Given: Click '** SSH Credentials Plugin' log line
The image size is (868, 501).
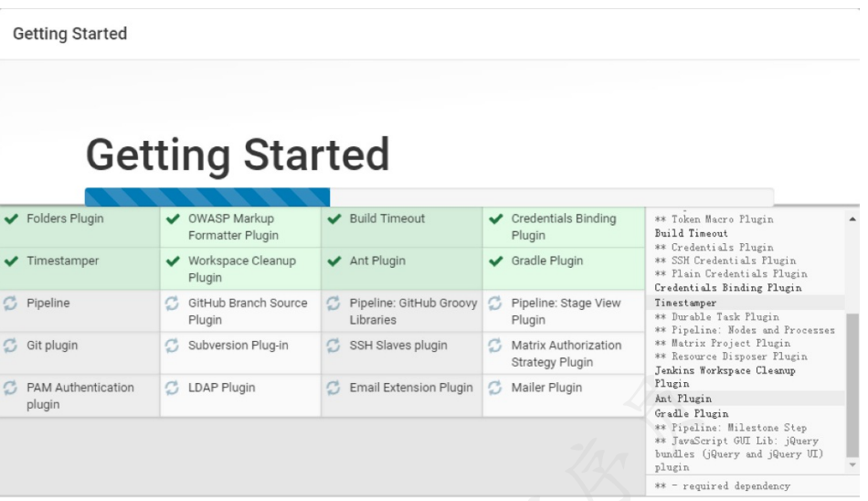Looking at the screenshot, I should 725,261.
